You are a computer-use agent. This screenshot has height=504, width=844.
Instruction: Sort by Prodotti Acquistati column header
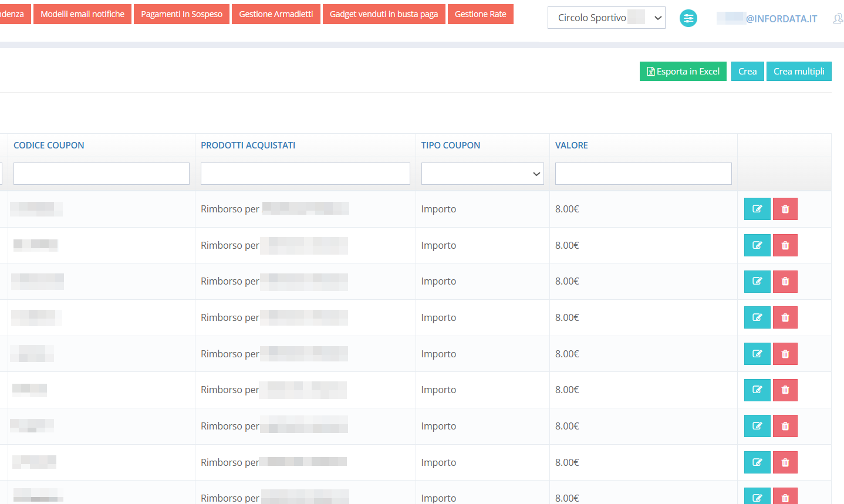coord(248,146)
